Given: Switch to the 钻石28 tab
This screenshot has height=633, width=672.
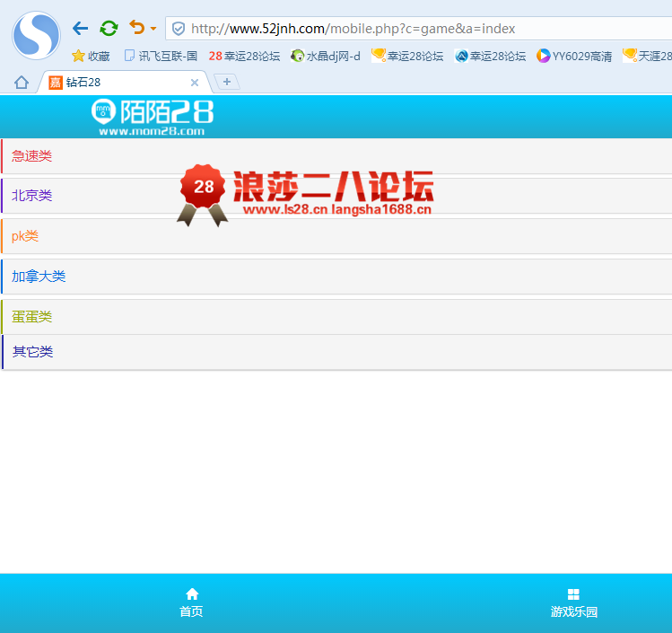Looking at the screenshot, I should tap(117, 83).
